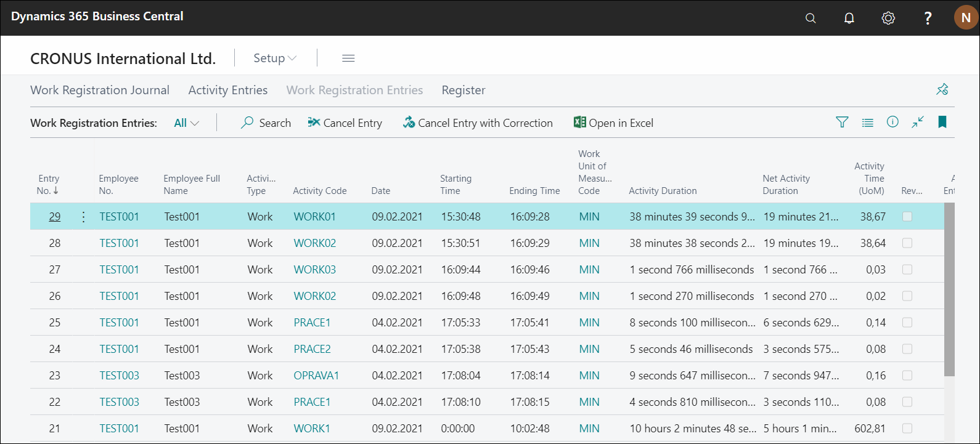
Task: Toggle Reversed checkbox for entry 28
Action: pos(907,243)
